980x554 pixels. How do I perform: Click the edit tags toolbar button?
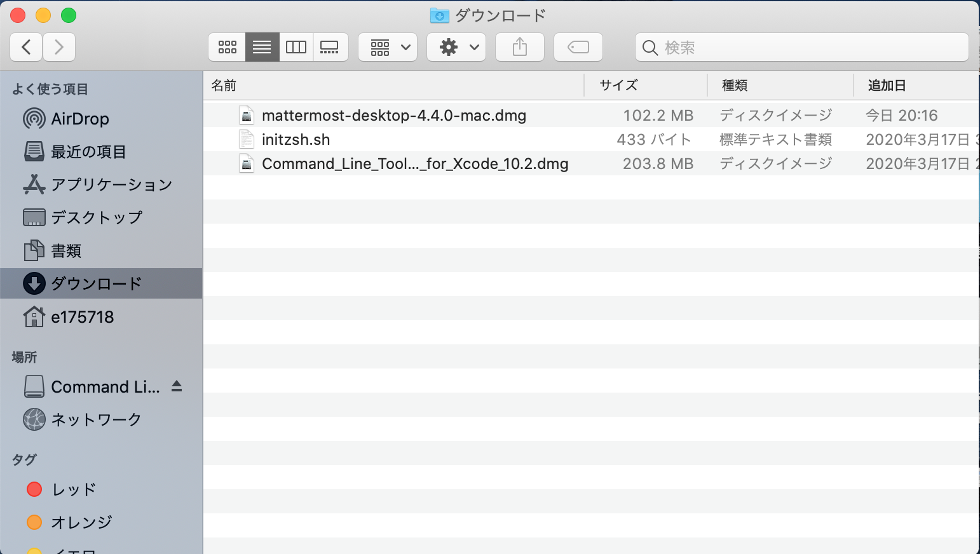click(x=578, y=47)
